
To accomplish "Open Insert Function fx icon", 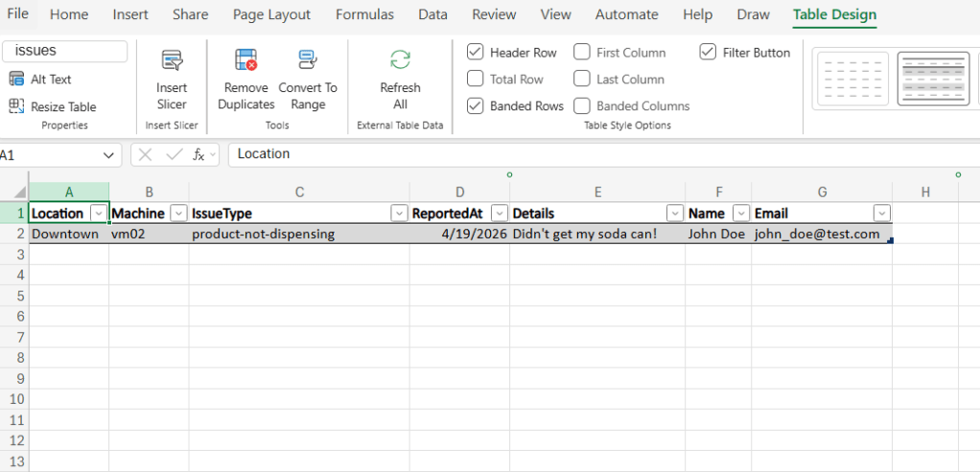I will [x=198, y=154].
